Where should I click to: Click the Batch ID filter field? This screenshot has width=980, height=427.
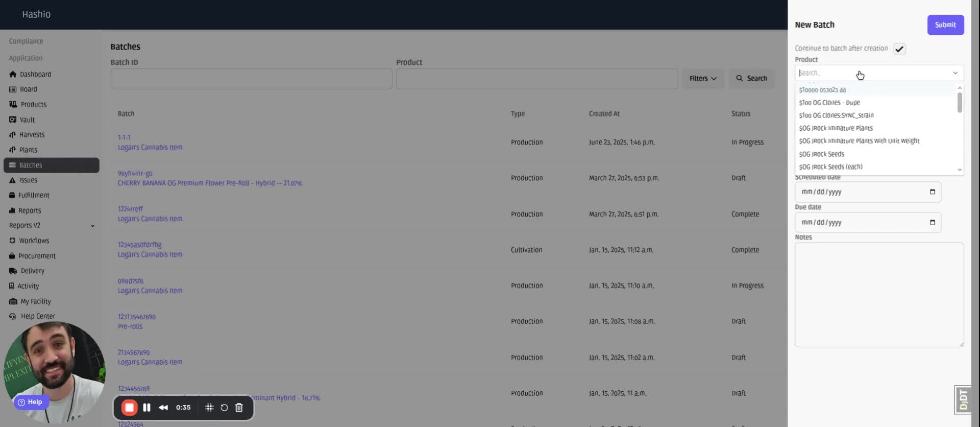tap(251, 79)
